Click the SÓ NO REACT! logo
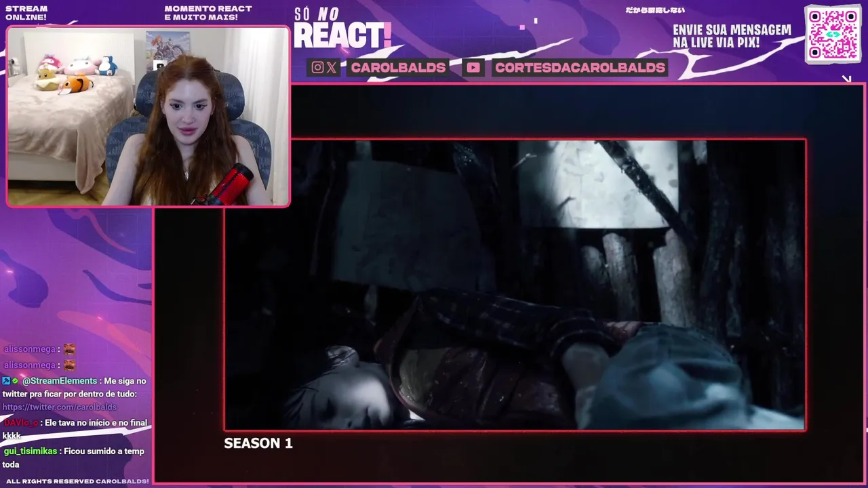Screen dimensions: 868x488 click(x=342, y=28)
